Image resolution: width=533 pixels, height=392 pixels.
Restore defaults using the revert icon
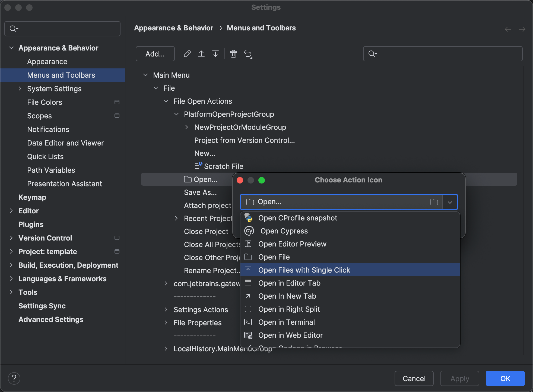coord(248,54)
